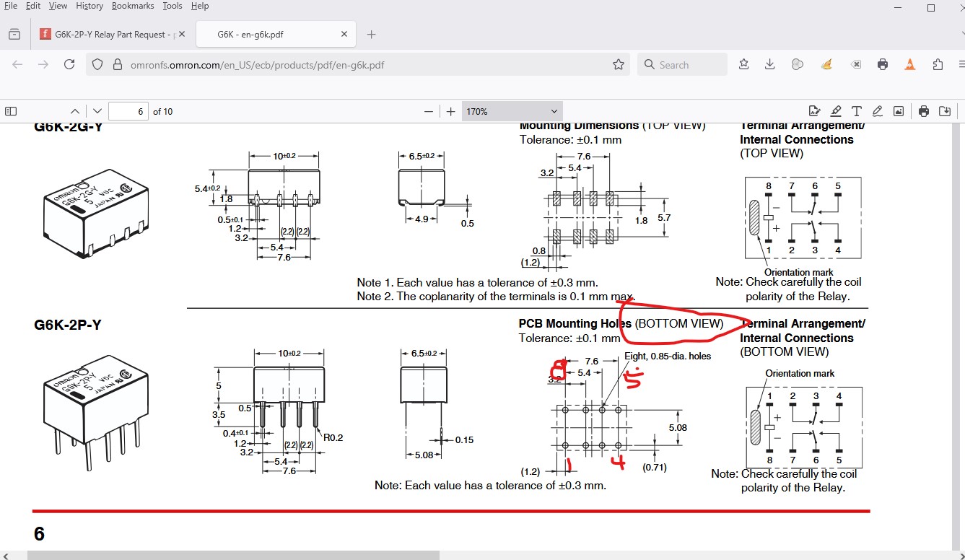View site security lock info
This screenshot has height=560, width=965.
pos(118,64)
